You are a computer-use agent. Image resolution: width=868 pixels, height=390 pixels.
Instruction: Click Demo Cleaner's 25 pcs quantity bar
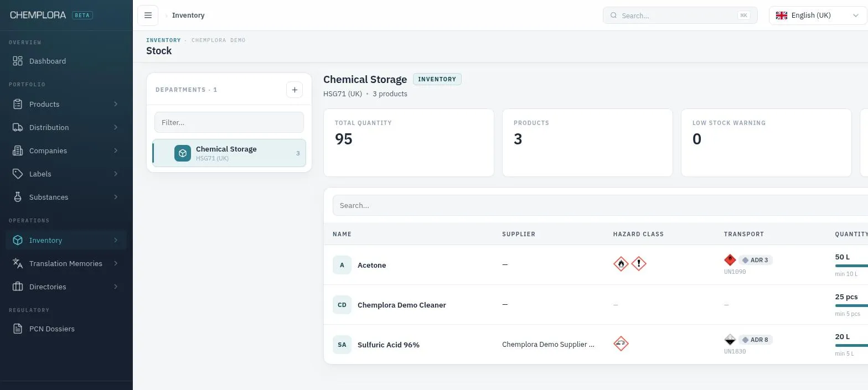pyautogui.click(x=851, y=305)
